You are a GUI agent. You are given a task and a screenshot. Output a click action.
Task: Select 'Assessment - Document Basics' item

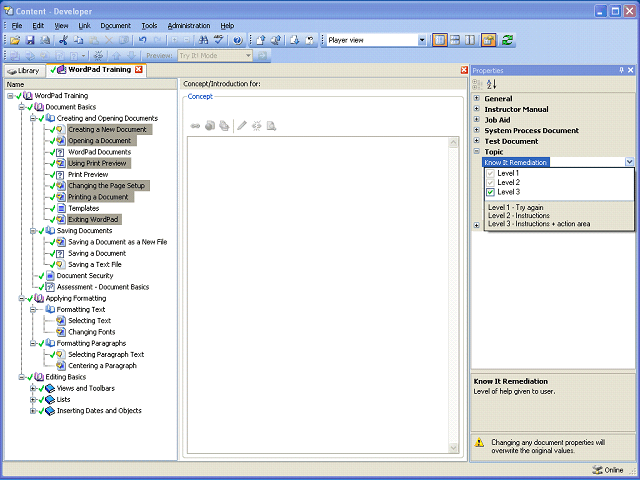point(103,287)
